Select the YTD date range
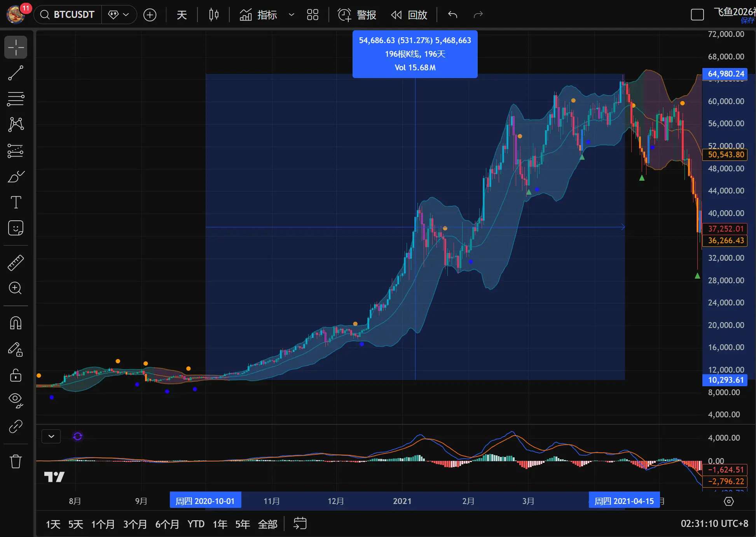Image resolution: width=756 pixels, height=537 pixels. [196, 524]
